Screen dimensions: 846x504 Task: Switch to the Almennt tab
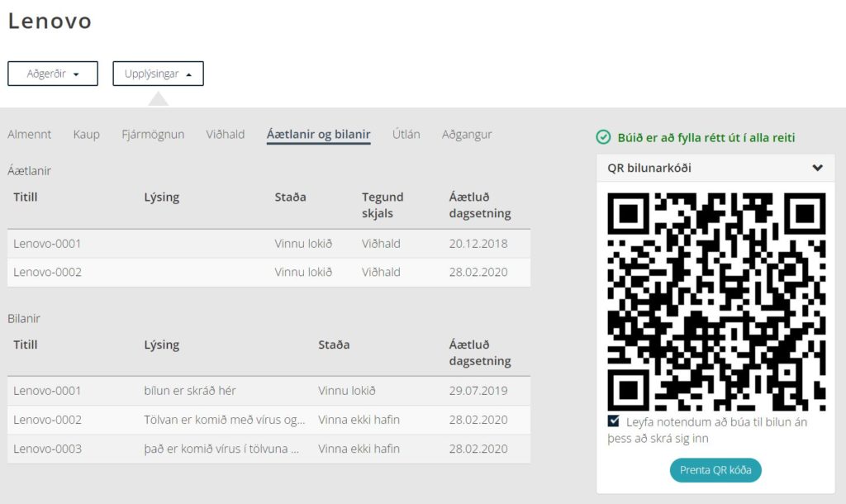click(x=29, y=135)
